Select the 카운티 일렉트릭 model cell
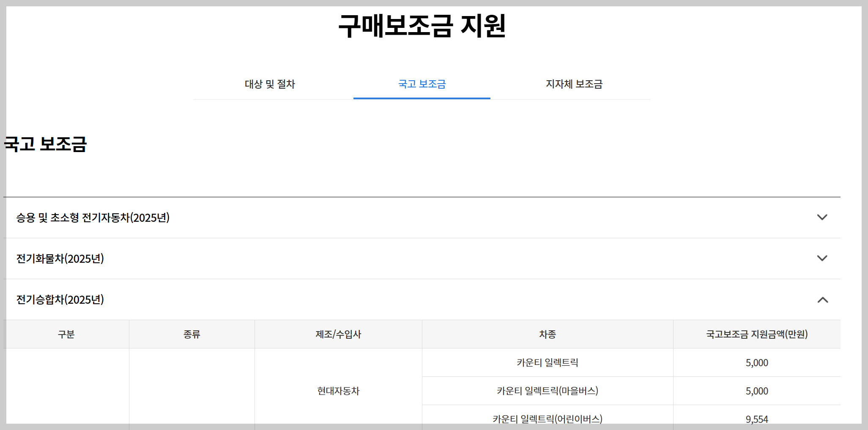The width and height of the screenshot is (868, 430). pyautogui.click(x=548, y=362)
